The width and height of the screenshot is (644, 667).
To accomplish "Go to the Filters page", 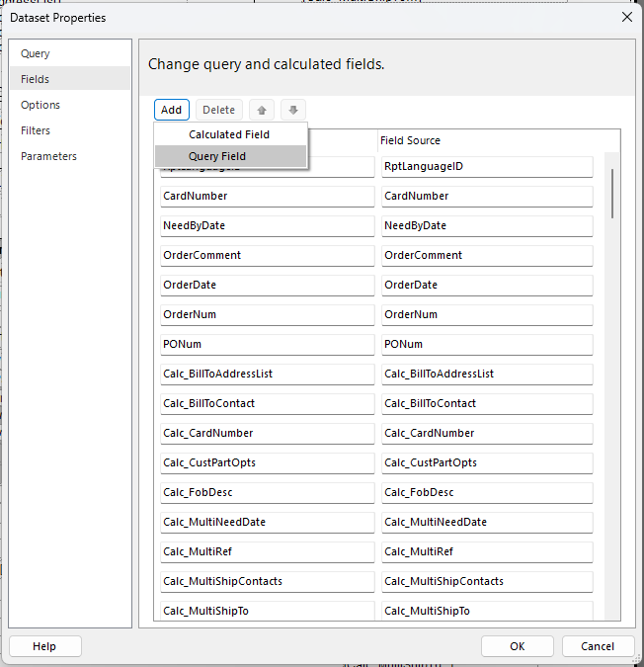I will [x=36, y=130].
